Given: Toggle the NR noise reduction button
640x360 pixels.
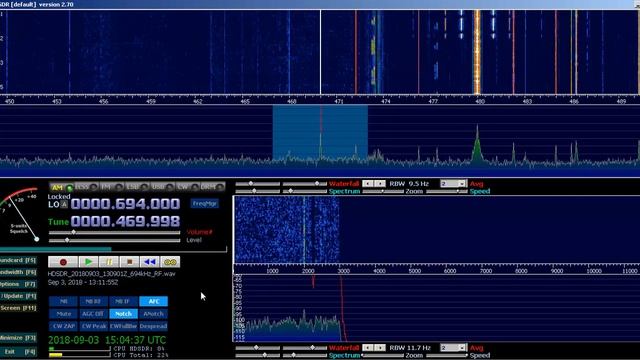Looking at the screenshot, I should click(x=63, y=301).
